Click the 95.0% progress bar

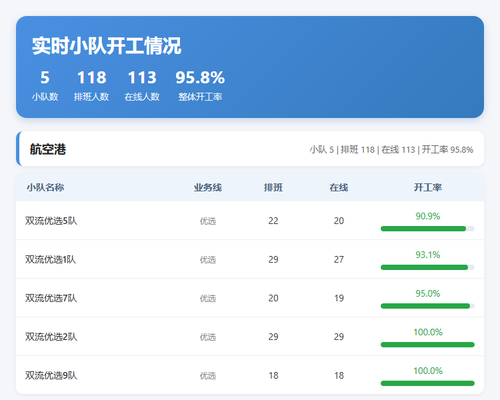point(428,306)
